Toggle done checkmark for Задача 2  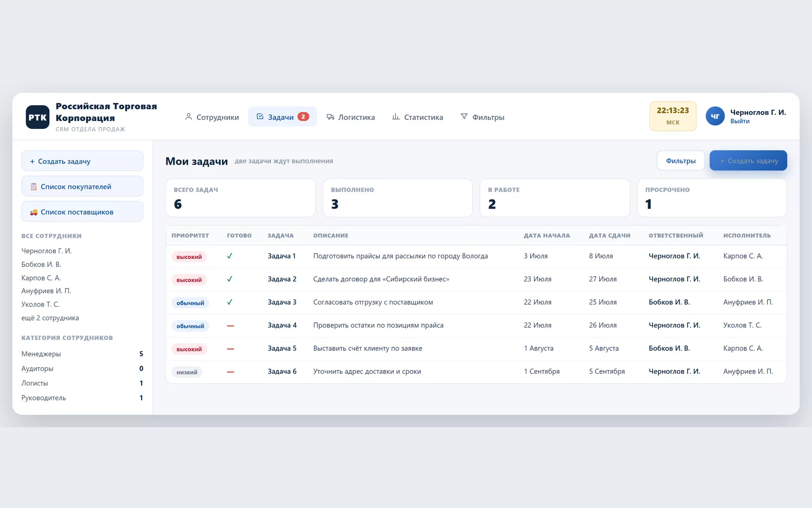(x=230, y=279)
